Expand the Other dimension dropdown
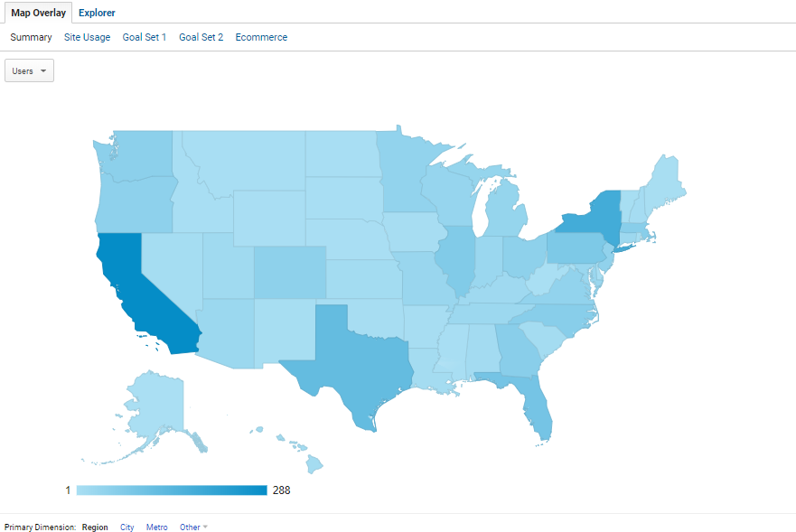Screen dimensions: 796x532 (193, 527)
